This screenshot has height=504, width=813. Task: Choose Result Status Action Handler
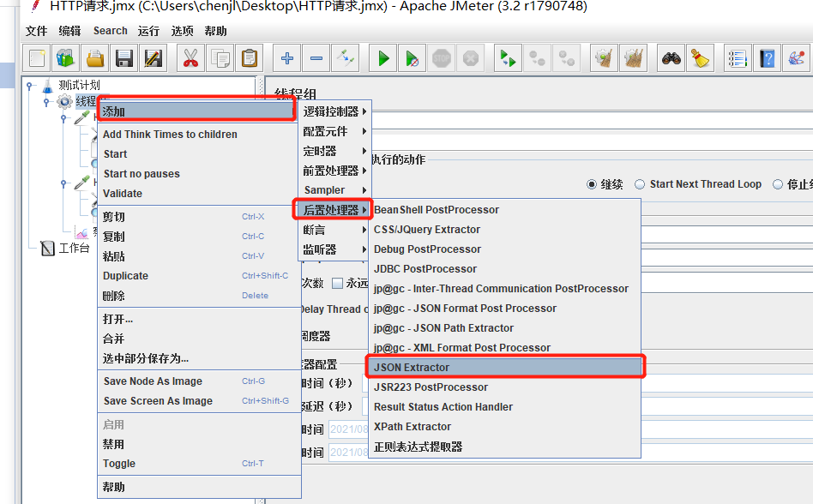pos(505,406)
